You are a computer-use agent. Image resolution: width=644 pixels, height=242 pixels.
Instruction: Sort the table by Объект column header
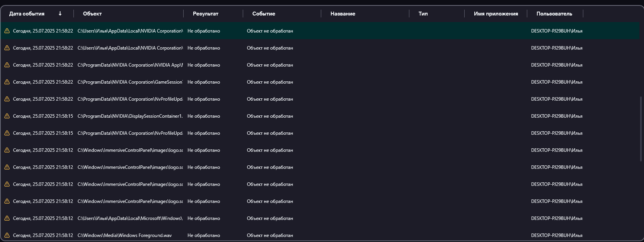pyautogui.click(x=92, y=14)
